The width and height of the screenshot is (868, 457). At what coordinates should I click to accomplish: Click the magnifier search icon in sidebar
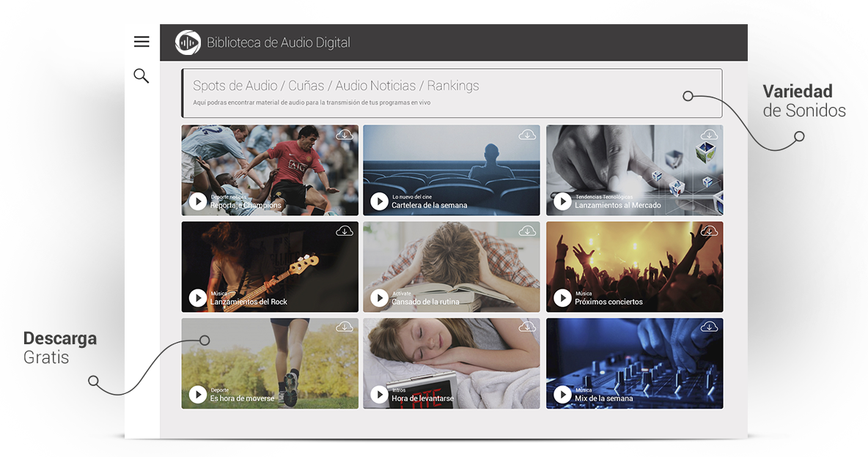click(141, 75)
